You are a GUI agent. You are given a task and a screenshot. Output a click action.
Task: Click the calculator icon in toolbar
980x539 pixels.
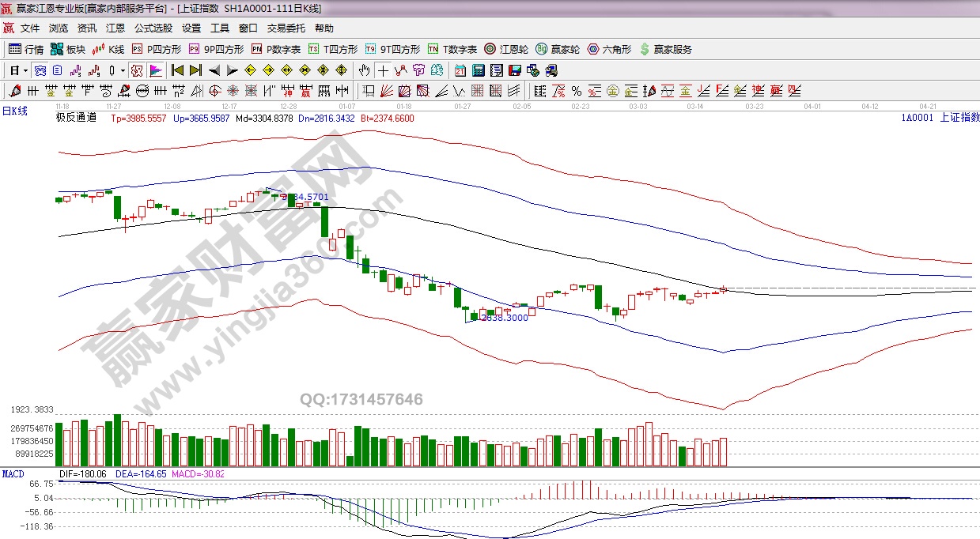(478, 70)
